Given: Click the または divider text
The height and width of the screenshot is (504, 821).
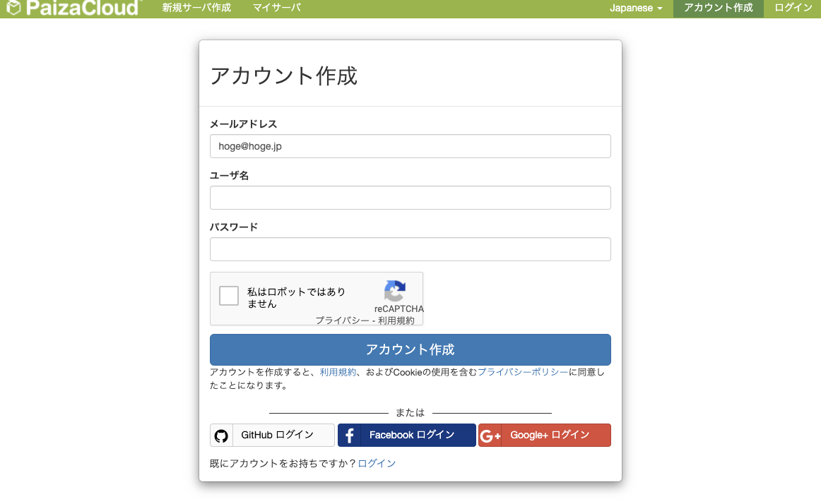Looking at the screenshot, I should tap(410, 413).
